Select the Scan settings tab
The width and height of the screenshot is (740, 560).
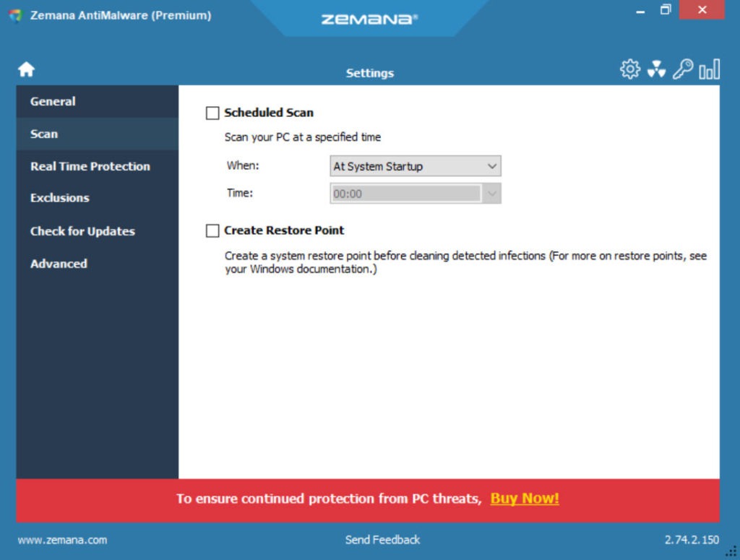click(98, 134)
